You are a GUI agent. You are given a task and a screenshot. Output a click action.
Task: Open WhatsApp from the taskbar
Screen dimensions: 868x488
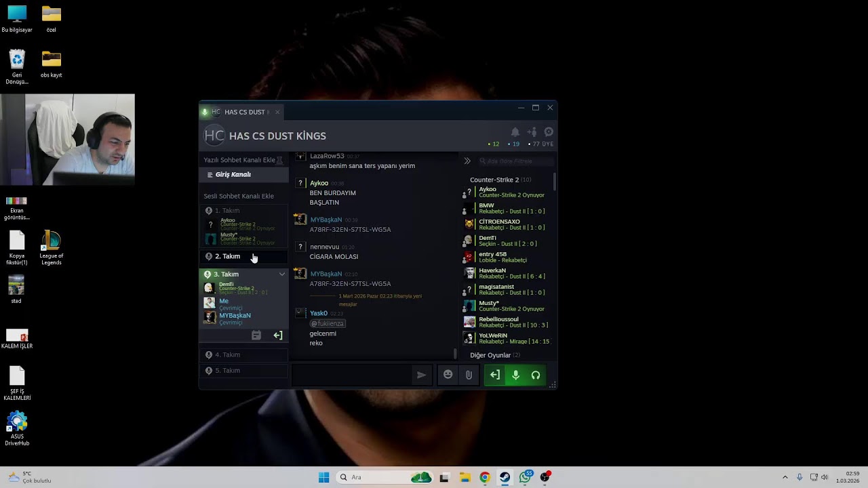pyautogui.click(x=526, y=477)
